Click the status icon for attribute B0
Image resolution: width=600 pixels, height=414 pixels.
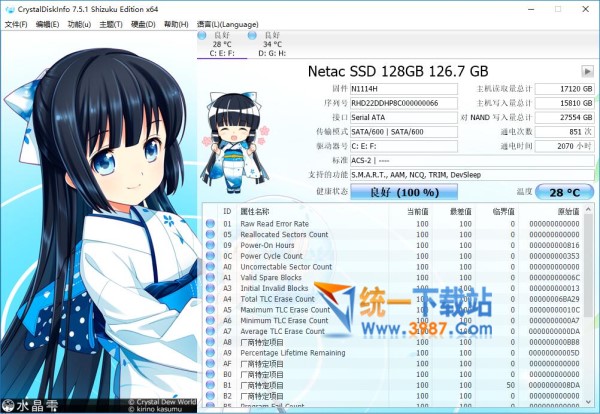210,374
